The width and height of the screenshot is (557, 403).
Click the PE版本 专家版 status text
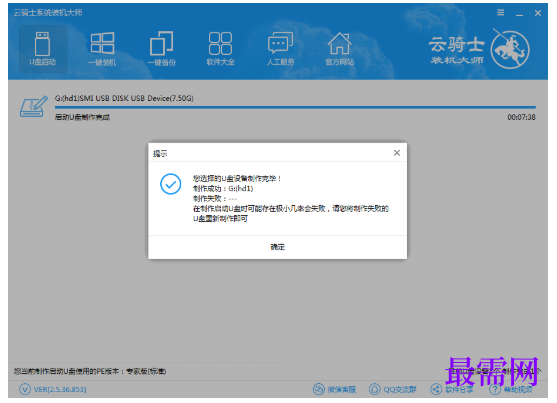point(90,371)
